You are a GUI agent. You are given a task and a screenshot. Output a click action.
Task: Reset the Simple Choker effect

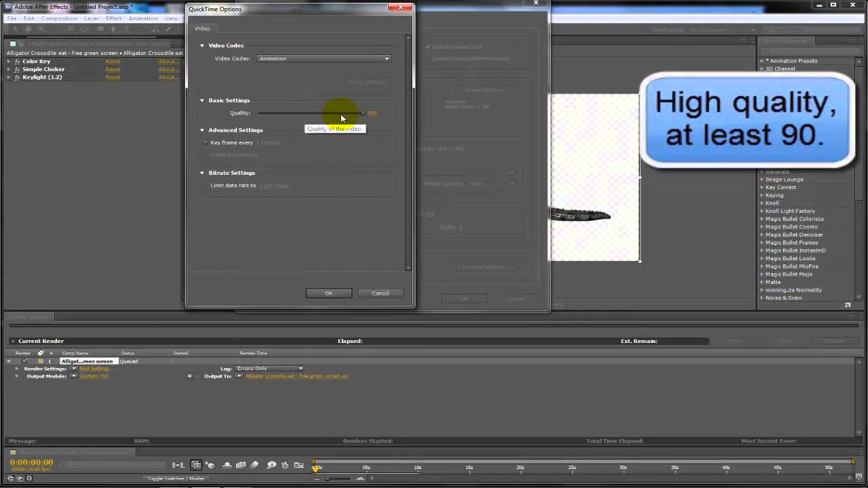113,69
